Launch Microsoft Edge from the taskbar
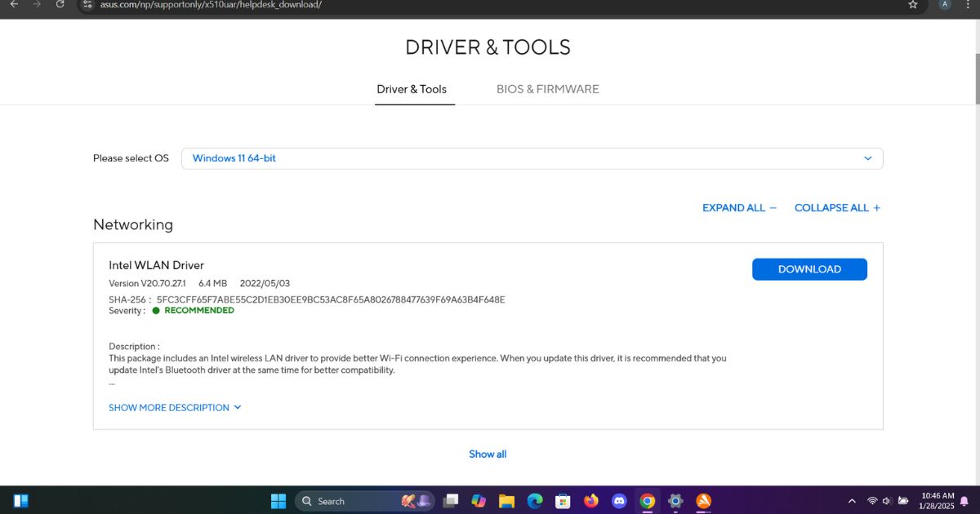This screenshot has width=980, height=514. 535,501
